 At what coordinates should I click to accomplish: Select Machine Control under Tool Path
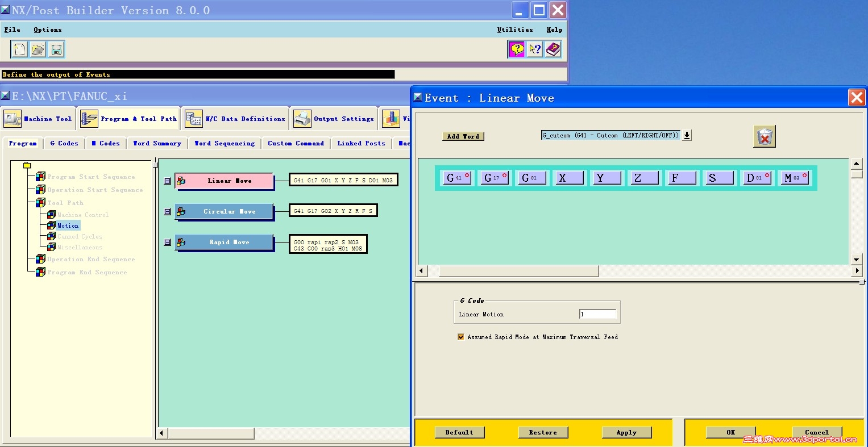pyautogui.click(x=83, y=215)
